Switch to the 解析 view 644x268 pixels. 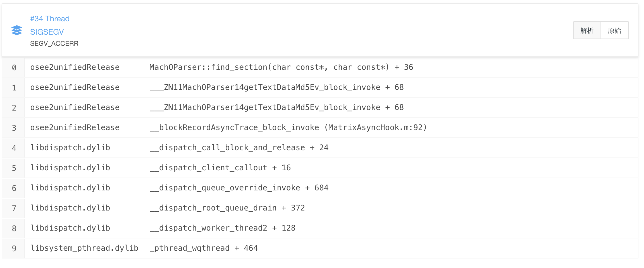pyautogui.click(x=587, y=30)
